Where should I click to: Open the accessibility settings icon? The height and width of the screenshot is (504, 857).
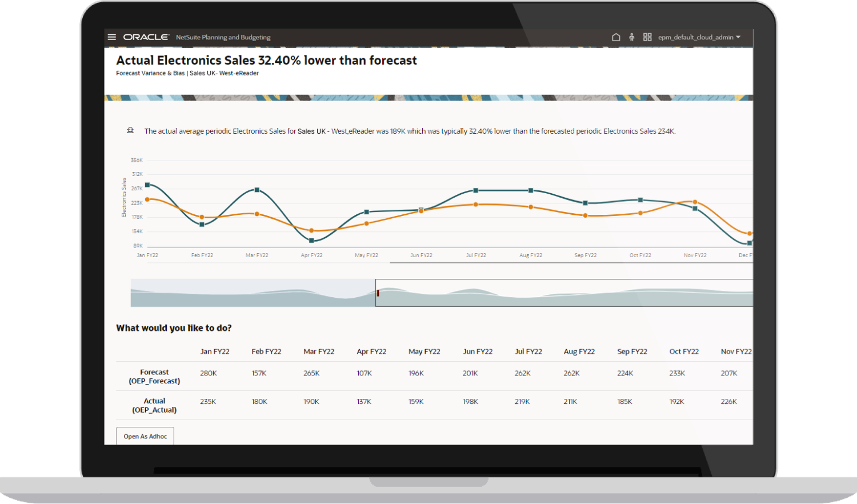tap(631, 37)
